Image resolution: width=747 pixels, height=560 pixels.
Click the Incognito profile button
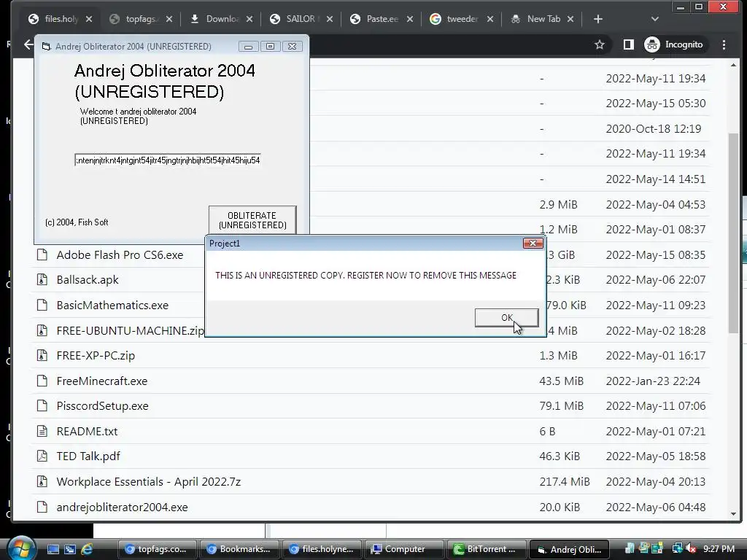[x=673, y=44]
